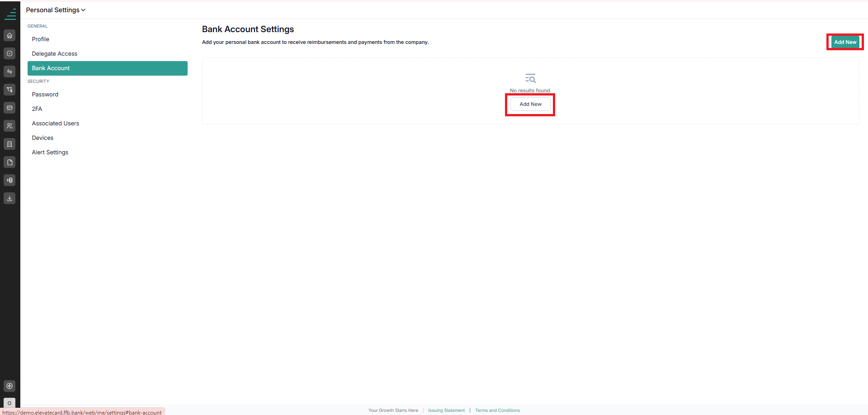Open the document file icon in sidebar

click(9, 162)
